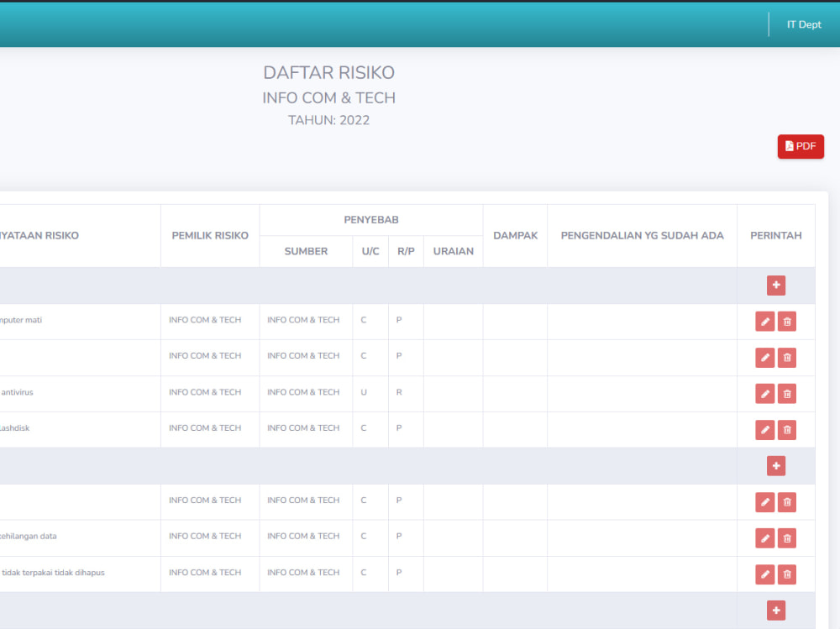
Task: Click the PENGENDALIAN YG SUDAH ADA header
Action: coord(643,236)
